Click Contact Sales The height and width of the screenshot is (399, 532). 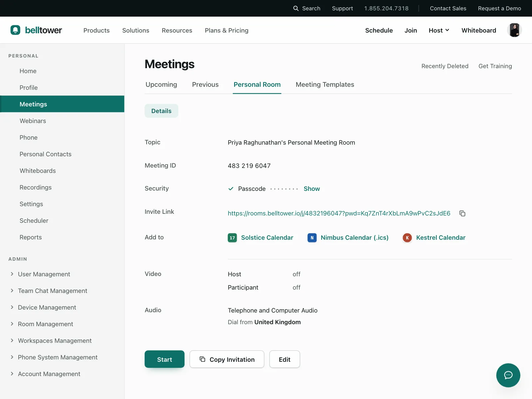[x=448, y=8]
